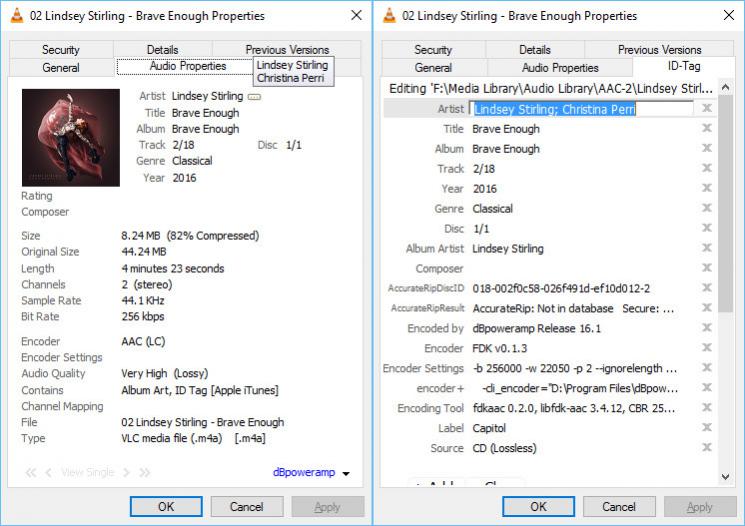Image resolution: width=745 pixels, height=526 pixels.
Task: Click the Brave Enough album art thumbnail
Action: click(x=70, y=137)
